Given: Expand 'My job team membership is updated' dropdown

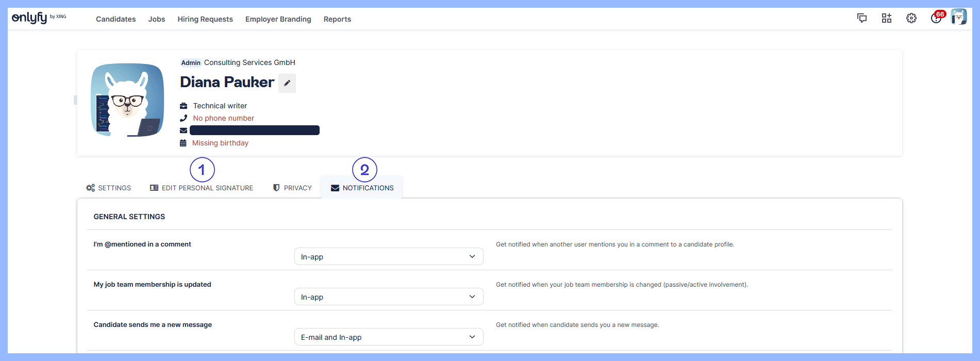Looking at the screenshot, I should pos(388,297).
